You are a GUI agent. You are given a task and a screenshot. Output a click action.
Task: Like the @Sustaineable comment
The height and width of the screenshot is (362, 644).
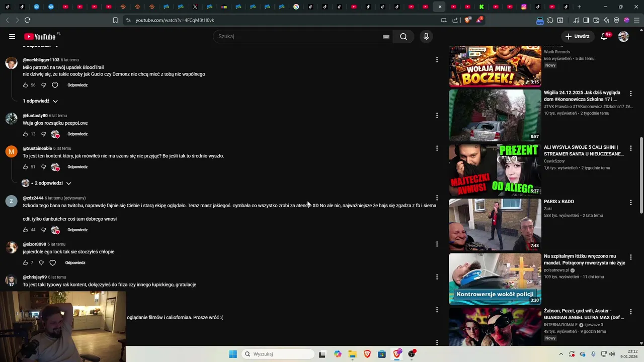[26, 167]
